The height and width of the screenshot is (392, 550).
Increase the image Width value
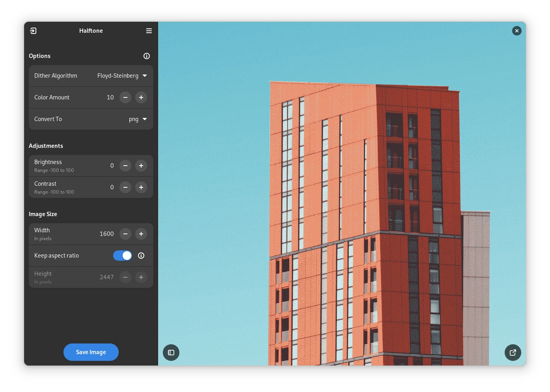coord(141,234)
